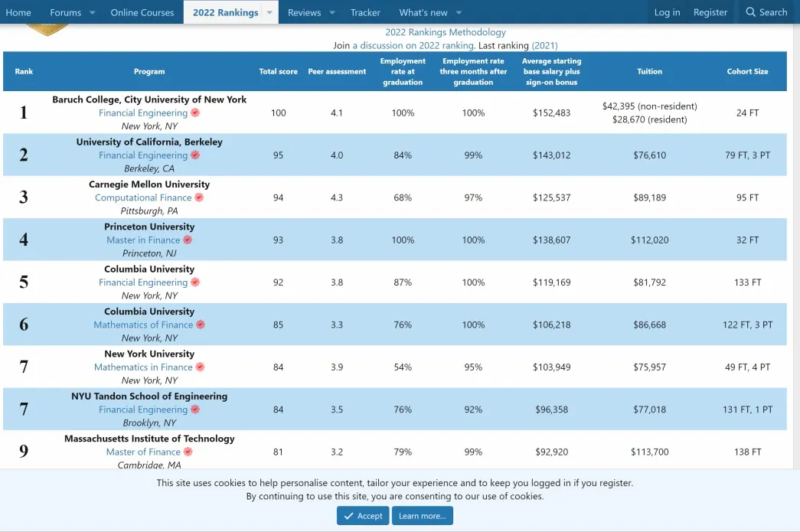Screen dimensions: 800x532
Task: Click the Learn more button
Action: pyautogui.click(x=423, y=516)
